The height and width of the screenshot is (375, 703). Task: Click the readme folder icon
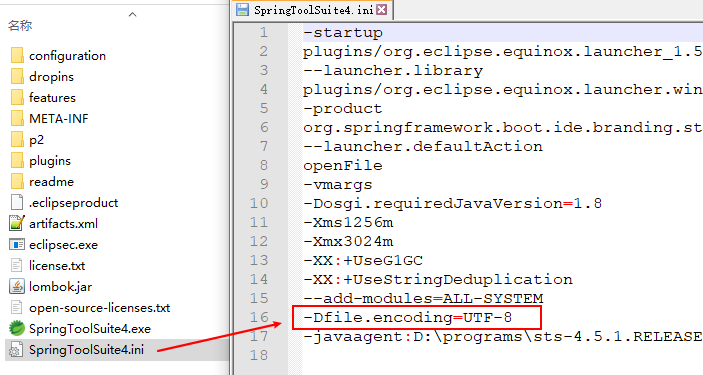(17, 182)
